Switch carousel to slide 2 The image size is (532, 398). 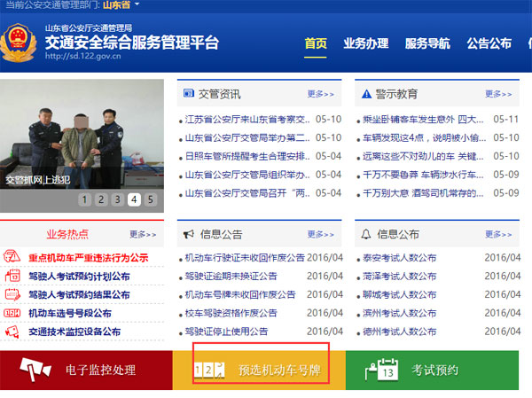(x=101, y=199)
